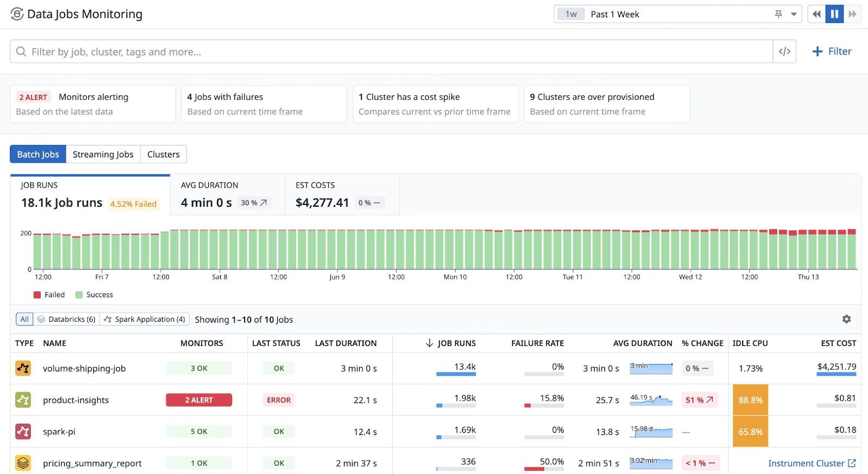Click the Failed legend color swatch
Screen dimensions: 868x474
(x=37, y=295)
